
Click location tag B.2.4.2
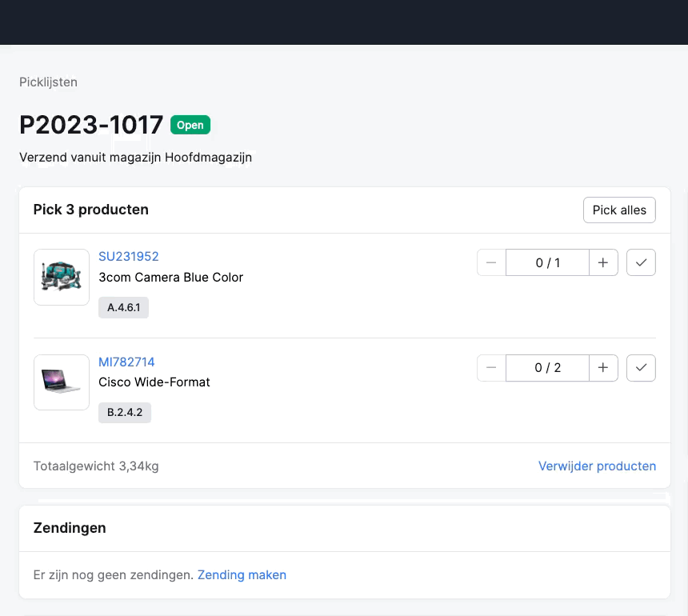(125, 413)
